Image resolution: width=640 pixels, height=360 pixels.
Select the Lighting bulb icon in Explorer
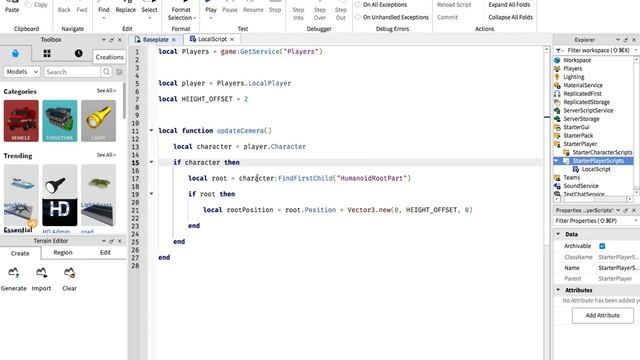coord(557,77)
